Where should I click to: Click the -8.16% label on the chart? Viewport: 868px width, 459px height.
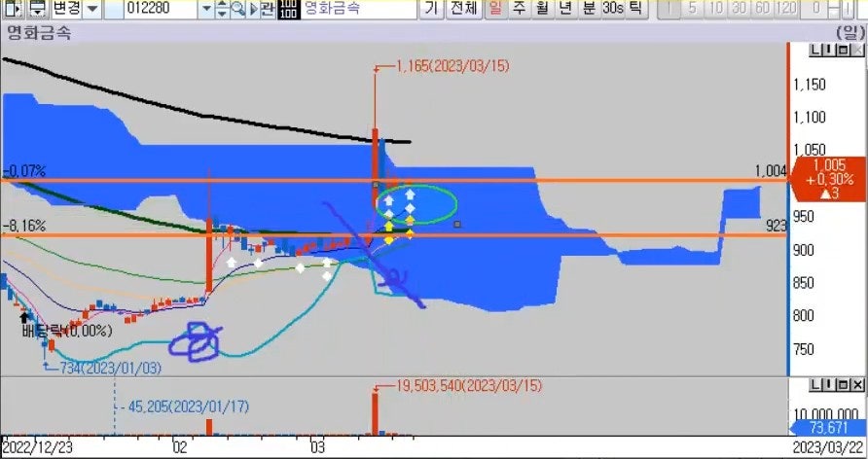click(23, 227)
